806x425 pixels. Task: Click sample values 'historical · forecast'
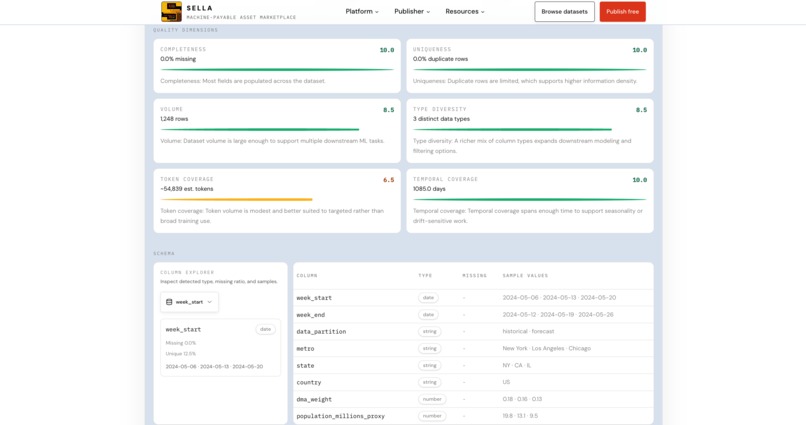click(528, 331)
